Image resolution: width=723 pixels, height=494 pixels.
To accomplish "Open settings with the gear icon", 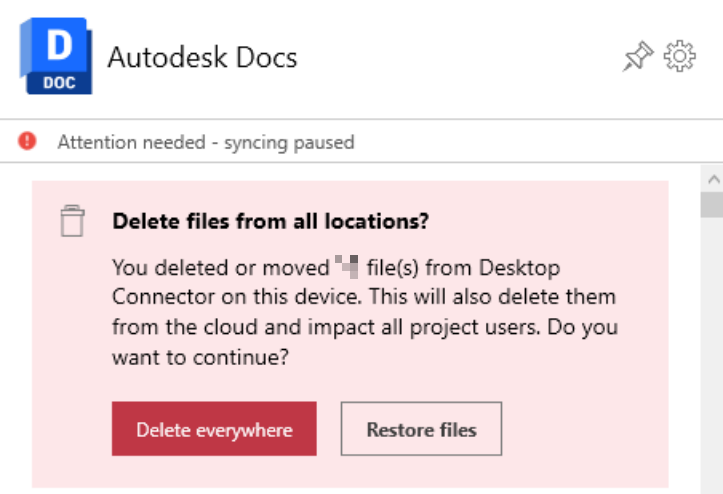I will coord(680,57).
